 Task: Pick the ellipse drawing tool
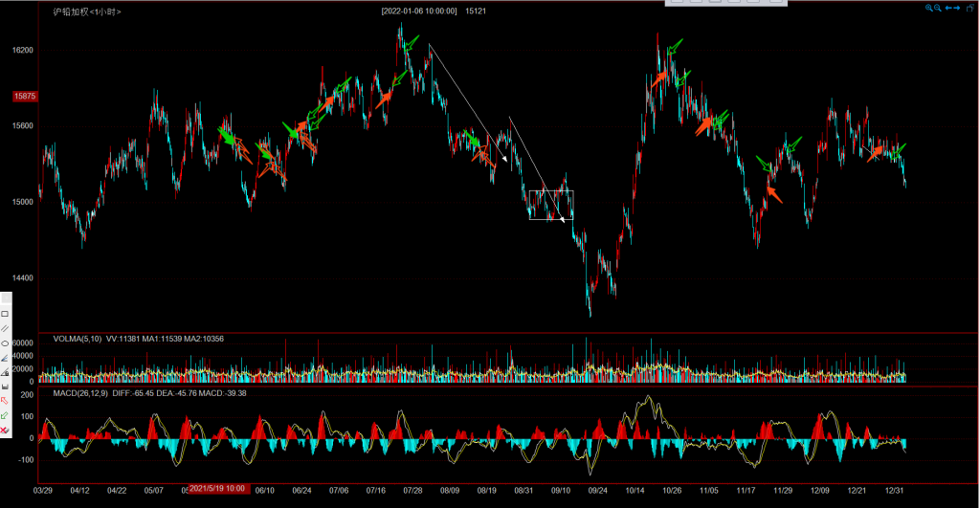pos(5,342)
